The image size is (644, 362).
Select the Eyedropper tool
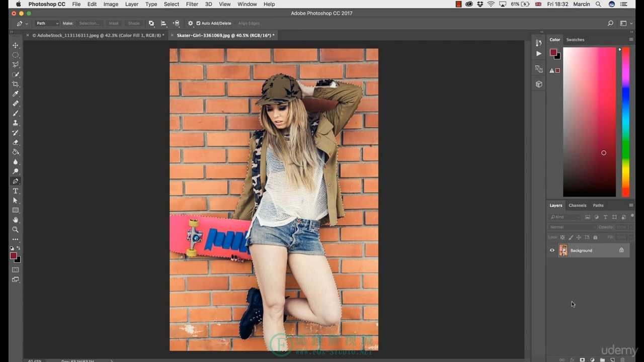[x=16, y=94]
